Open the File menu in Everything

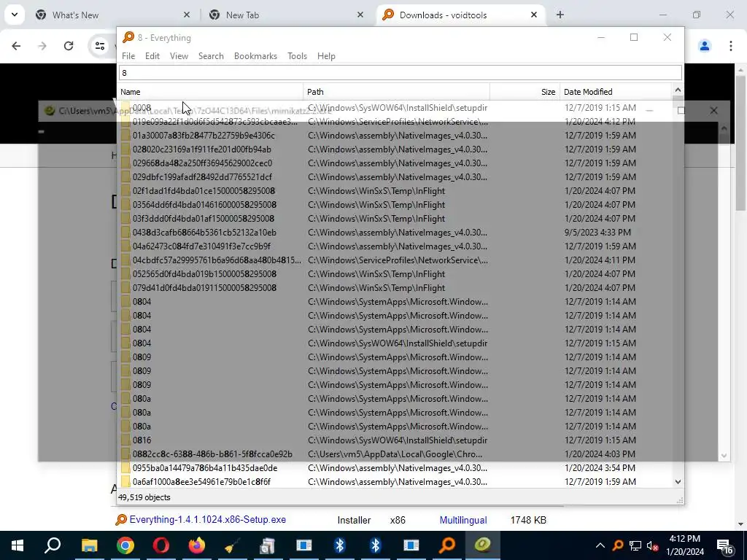pyautogui.click(x=128, y=55)
